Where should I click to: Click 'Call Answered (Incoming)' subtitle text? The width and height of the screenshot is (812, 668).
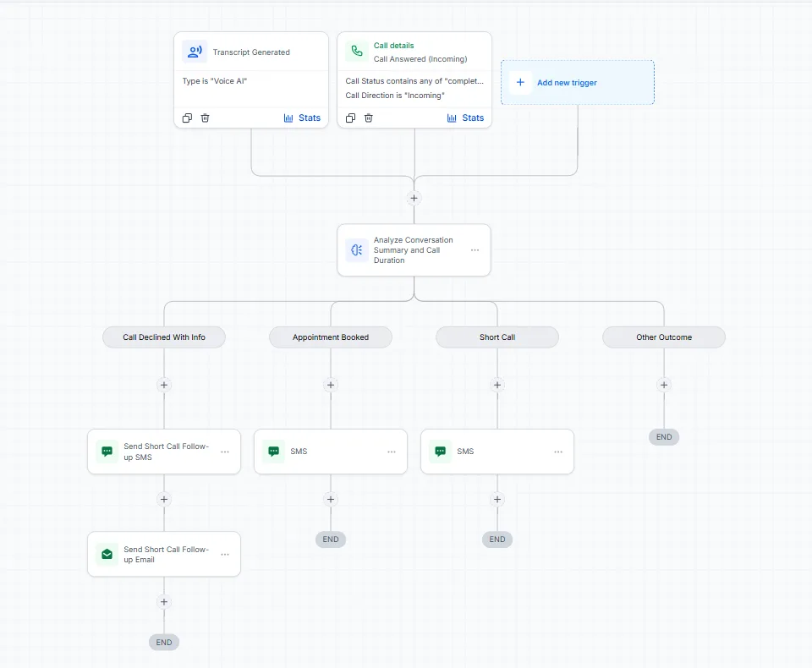(x=420, y=59)
